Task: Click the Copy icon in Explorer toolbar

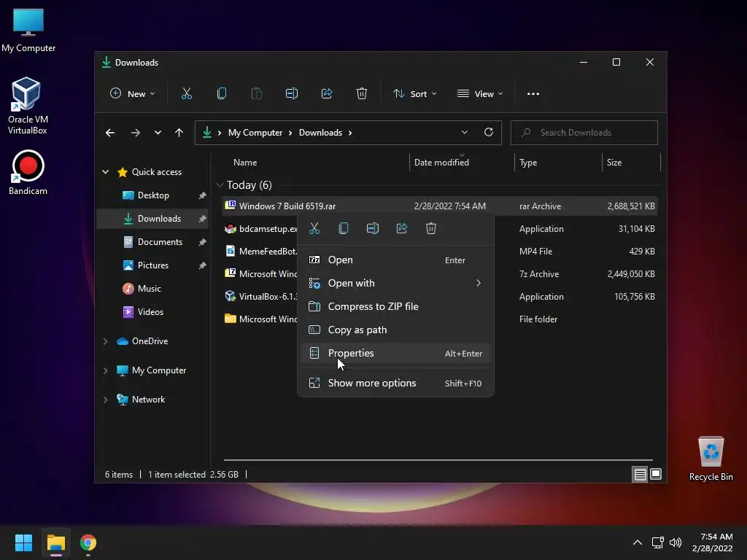Action: 222,94
